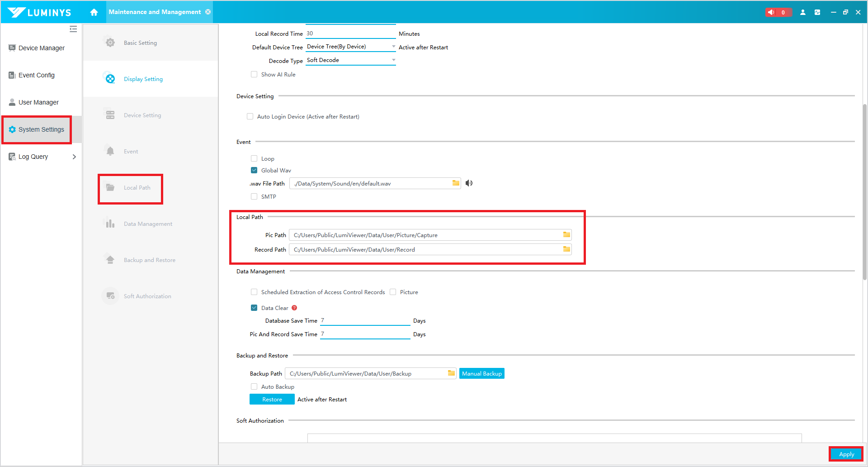868x467 pixels.
Task: Click the Apply button
Action: [x=846, y=454]
